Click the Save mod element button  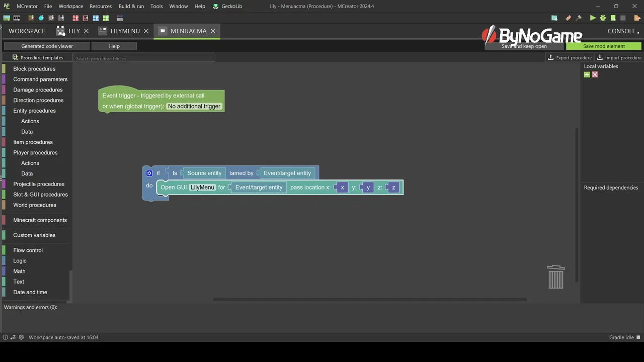tap(604, 46)
